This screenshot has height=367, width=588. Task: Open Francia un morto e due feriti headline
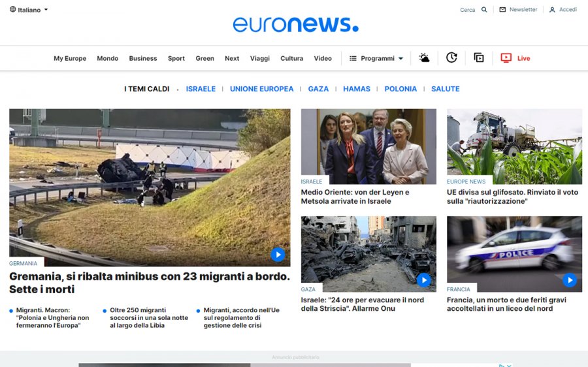point(506,304)
